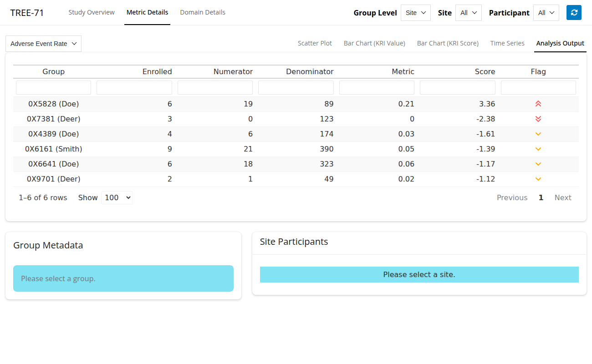Viewport: 592px width, 364px height.
Task: Click red double-up flag for 0X5828 (Doe)
Action: pos(538,104)
